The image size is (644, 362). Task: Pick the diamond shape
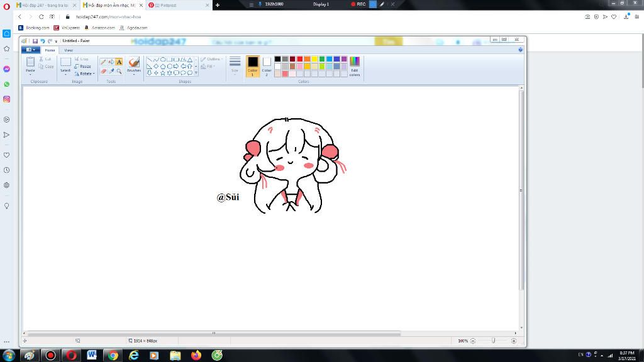pyautogui.click(x=156, y=66)
